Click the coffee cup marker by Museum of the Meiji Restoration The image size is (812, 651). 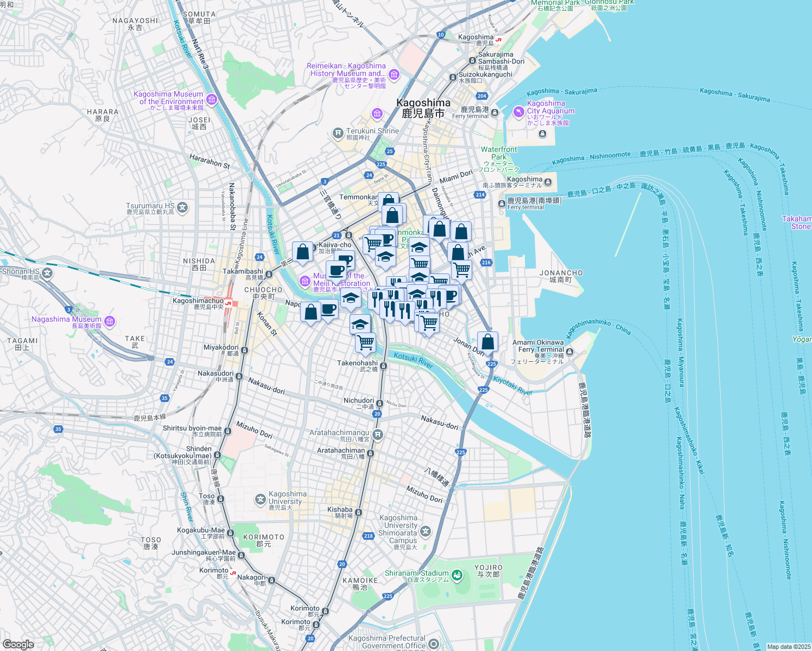click(x=337, y=270)
